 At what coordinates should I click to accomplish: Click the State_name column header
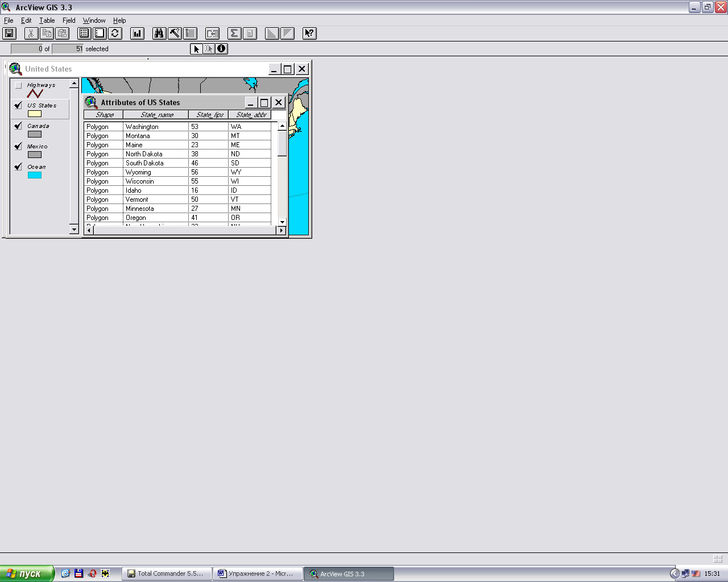tap(156, 115)
